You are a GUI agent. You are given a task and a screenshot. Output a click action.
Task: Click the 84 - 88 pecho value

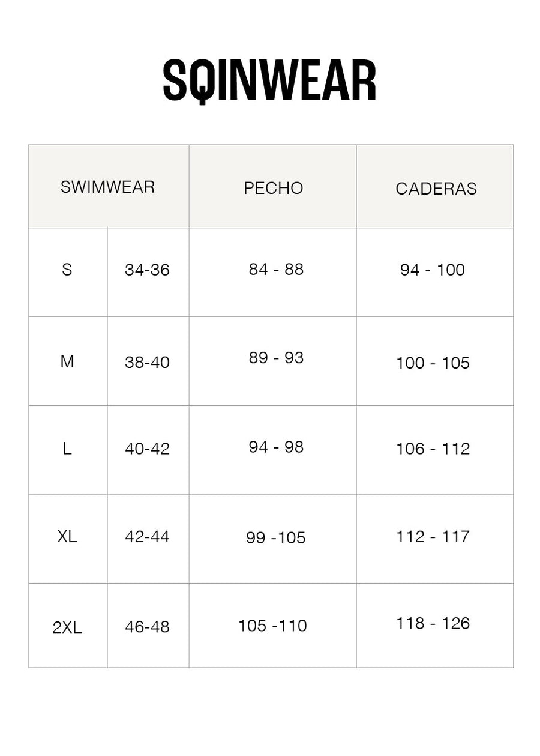tap(276, 269)
